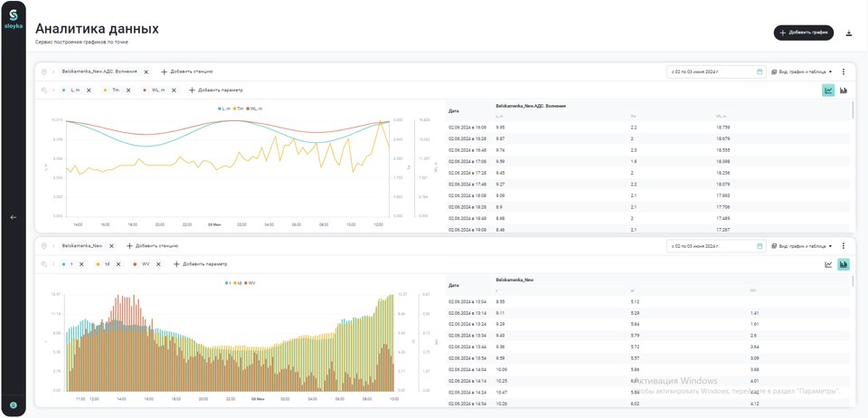868x418 pixels.
Task: Click table row 02.06.2024 в 16:08
Action: click(x=648, y=127)
